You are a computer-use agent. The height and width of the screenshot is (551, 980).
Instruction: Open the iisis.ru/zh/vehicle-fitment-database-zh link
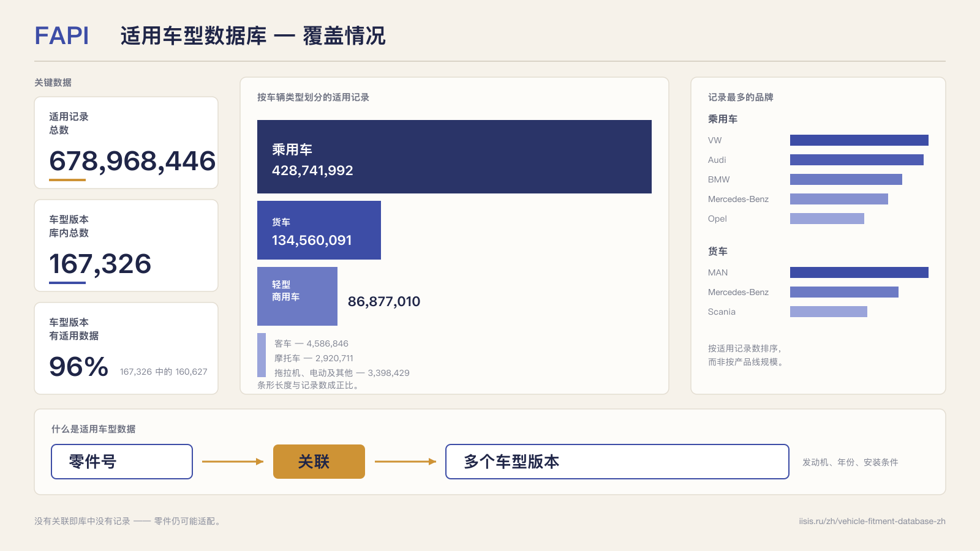click(x=872, y=521)
